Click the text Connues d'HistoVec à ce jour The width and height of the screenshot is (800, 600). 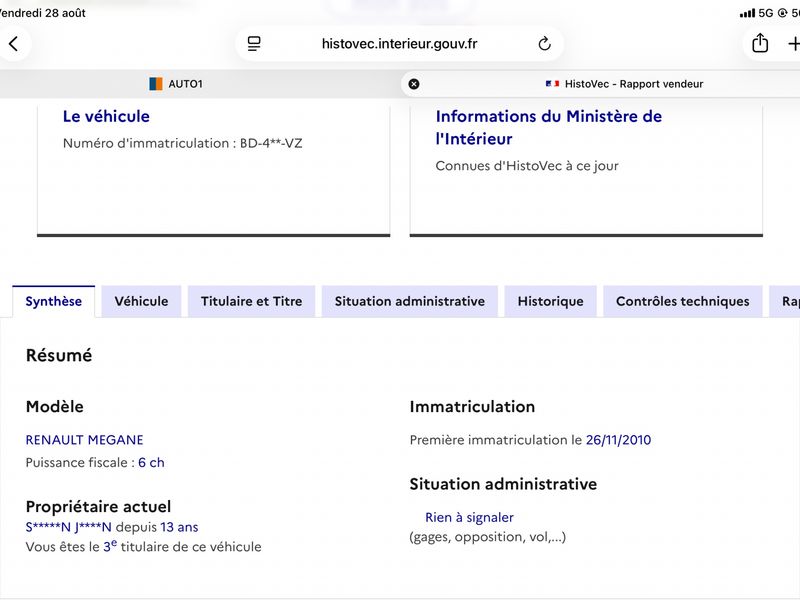[527, 166]
